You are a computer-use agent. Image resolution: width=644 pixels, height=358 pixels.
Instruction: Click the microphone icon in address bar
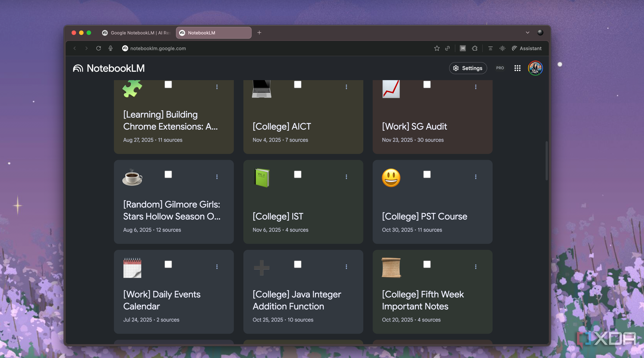coord(110,48)
